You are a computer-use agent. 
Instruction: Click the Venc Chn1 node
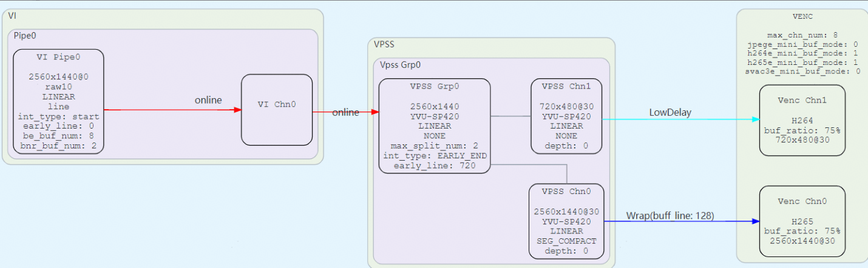pos(802,120)
